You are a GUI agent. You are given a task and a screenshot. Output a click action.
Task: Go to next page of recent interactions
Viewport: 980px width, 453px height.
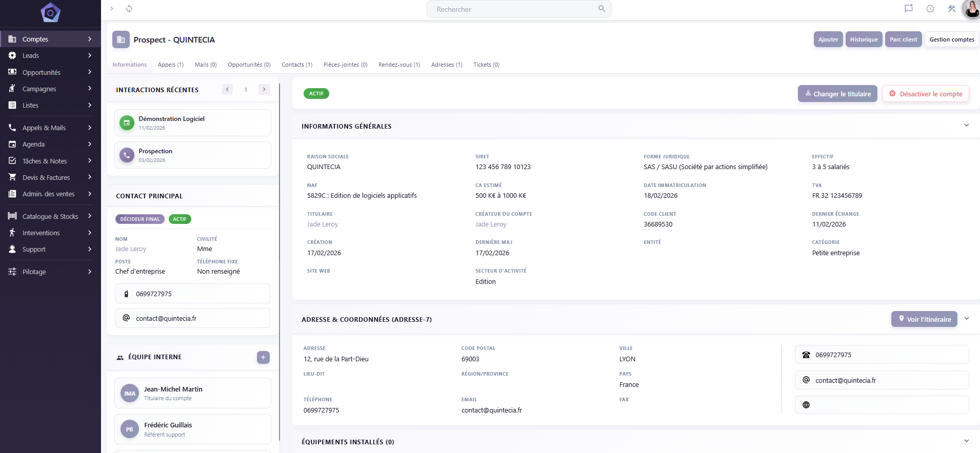(264, 90)
